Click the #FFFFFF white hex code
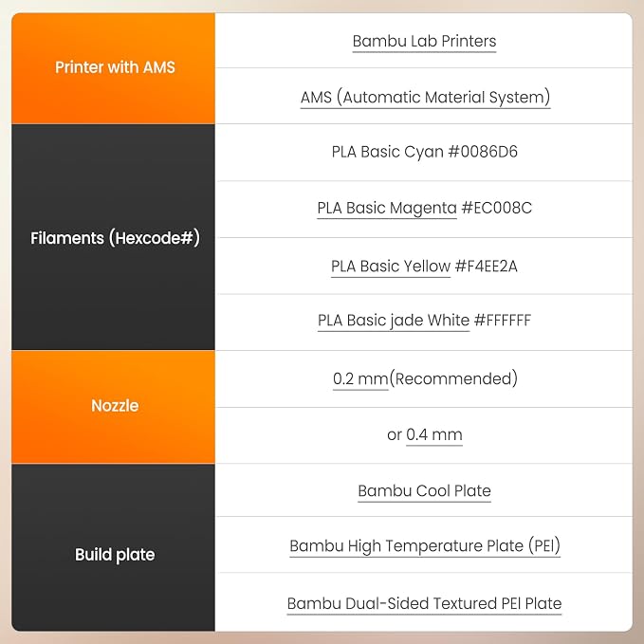Viewport: 644px width, 644px height. click(x=503, y=321)
